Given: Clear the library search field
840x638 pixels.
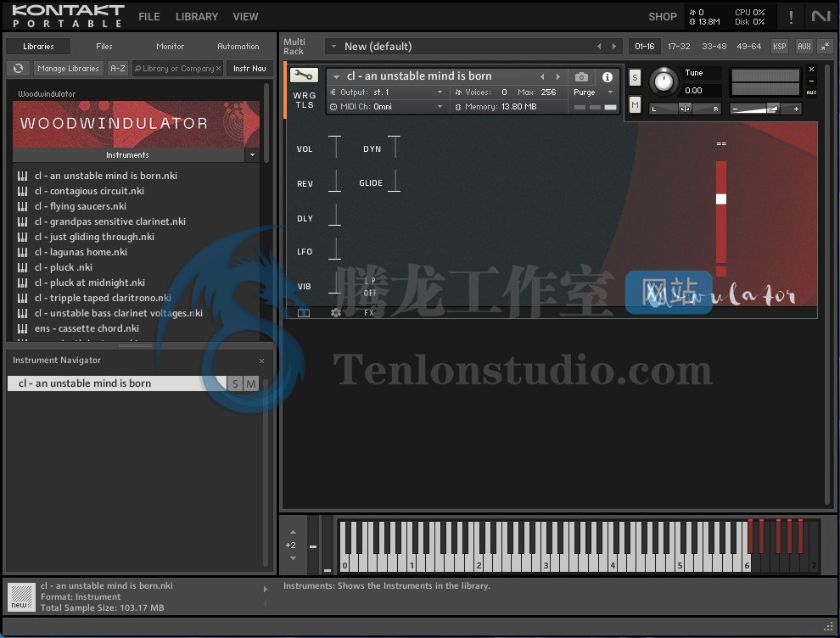Looking at the screenshot, I should 218,69.
